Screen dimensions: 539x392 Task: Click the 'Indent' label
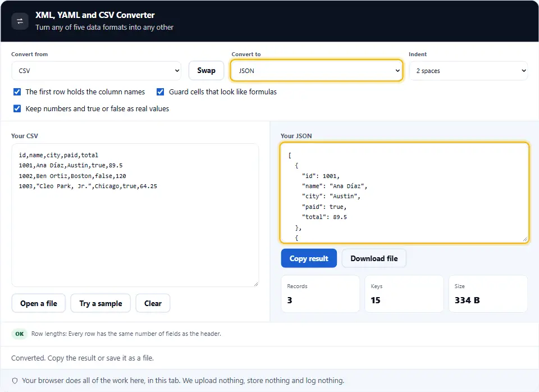pos(418,54)
